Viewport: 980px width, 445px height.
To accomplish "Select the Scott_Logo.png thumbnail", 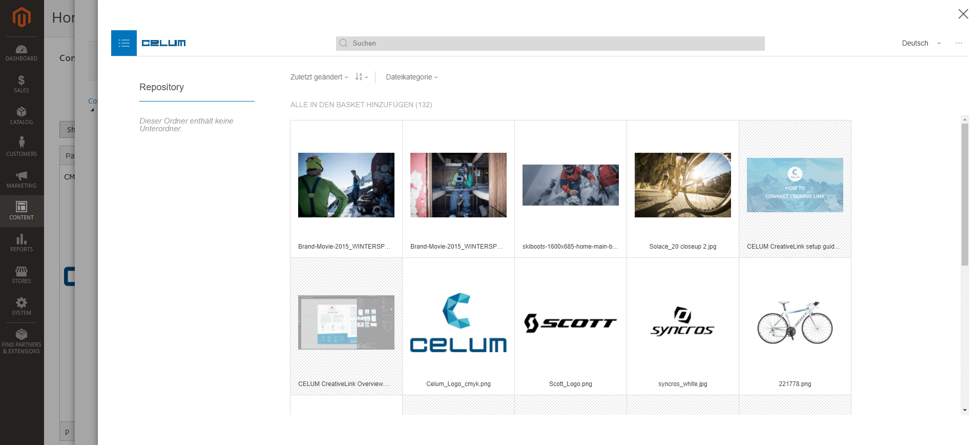I will [x=570, y=323].
